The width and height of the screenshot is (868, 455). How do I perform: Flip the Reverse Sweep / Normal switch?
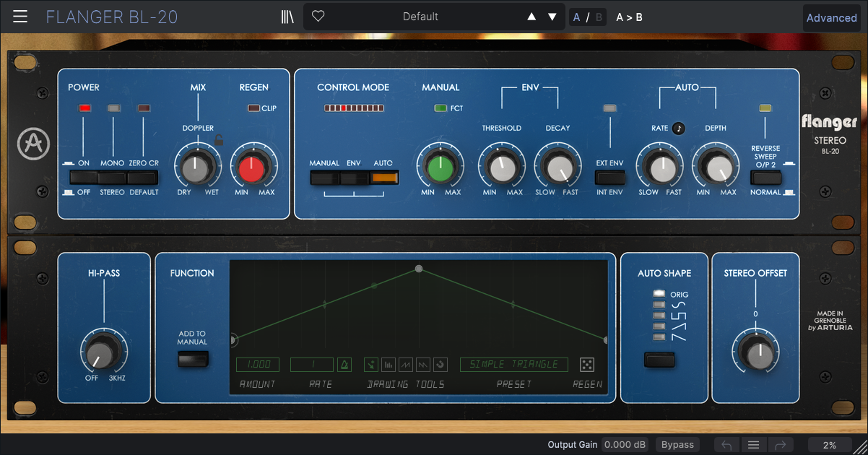(x=765, y=178)
